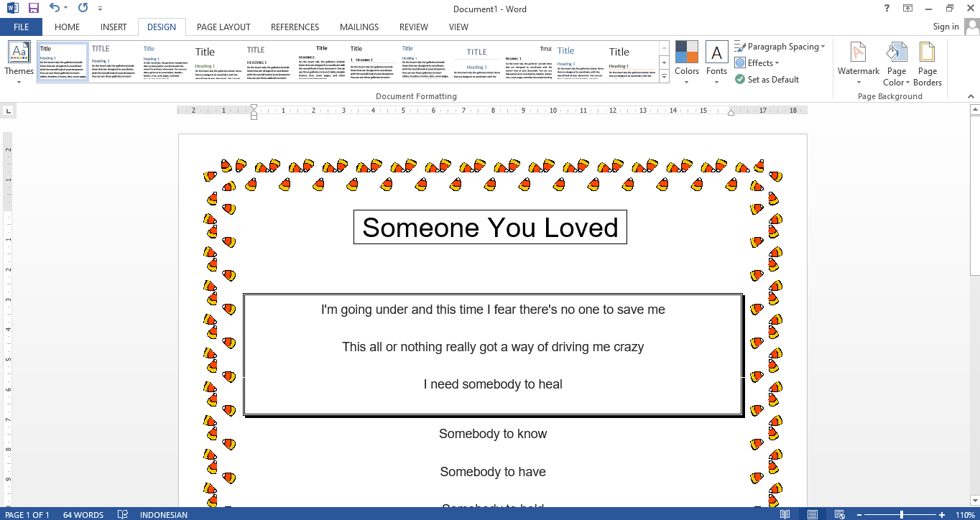Switch to the VIEW tab
The width and height of the screenshot is (980, 520).
click(x=458, y=27)
